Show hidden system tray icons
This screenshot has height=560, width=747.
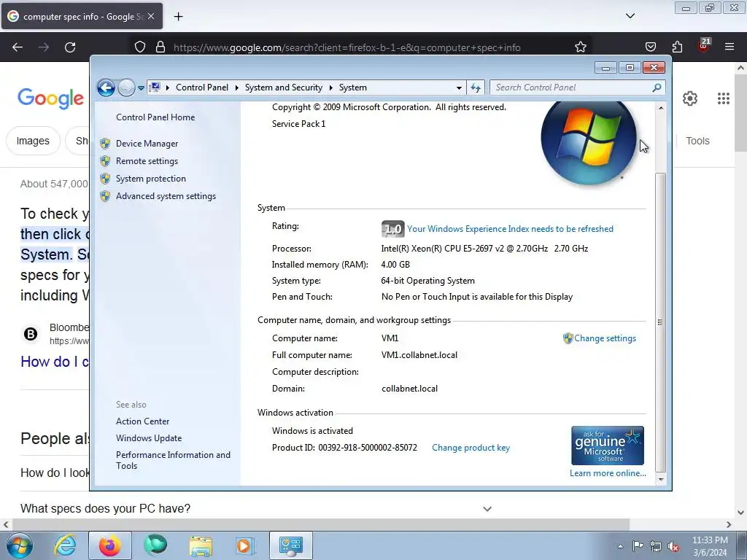click(620, 546)
